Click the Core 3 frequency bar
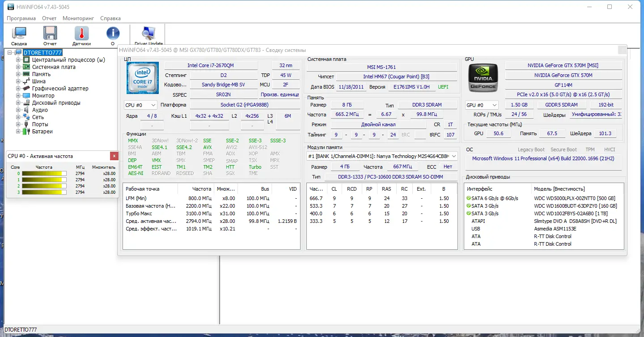Viewport: 644px width, 337px height. point(44,192)
